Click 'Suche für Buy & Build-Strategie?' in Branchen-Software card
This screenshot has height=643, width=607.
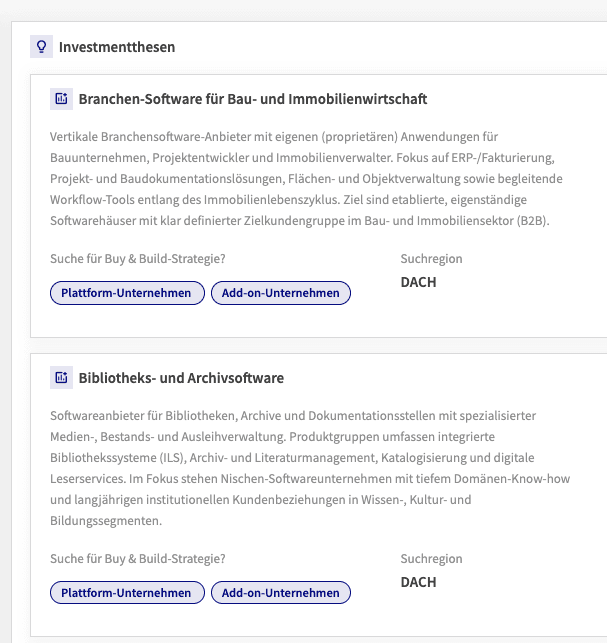pos(138,259)
